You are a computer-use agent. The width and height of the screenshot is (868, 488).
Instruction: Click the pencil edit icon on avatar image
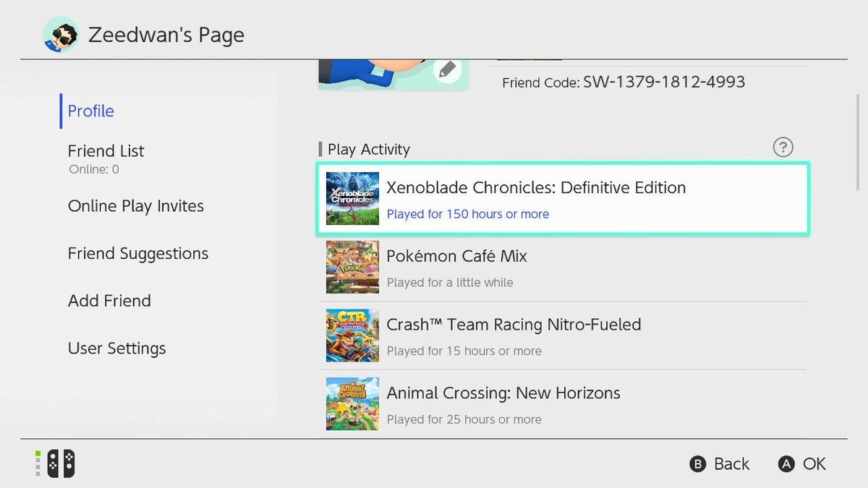pyautogui.click(x=448, y=70)
